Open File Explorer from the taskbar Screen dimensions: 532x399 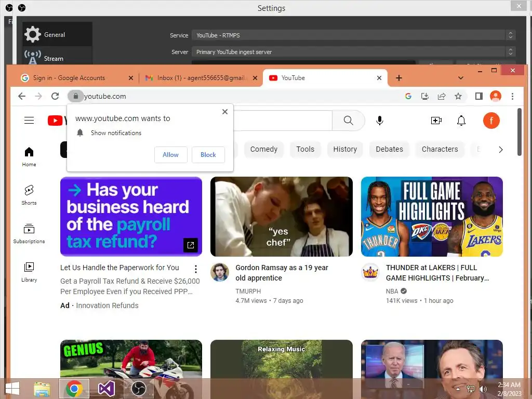click(42, 389)
